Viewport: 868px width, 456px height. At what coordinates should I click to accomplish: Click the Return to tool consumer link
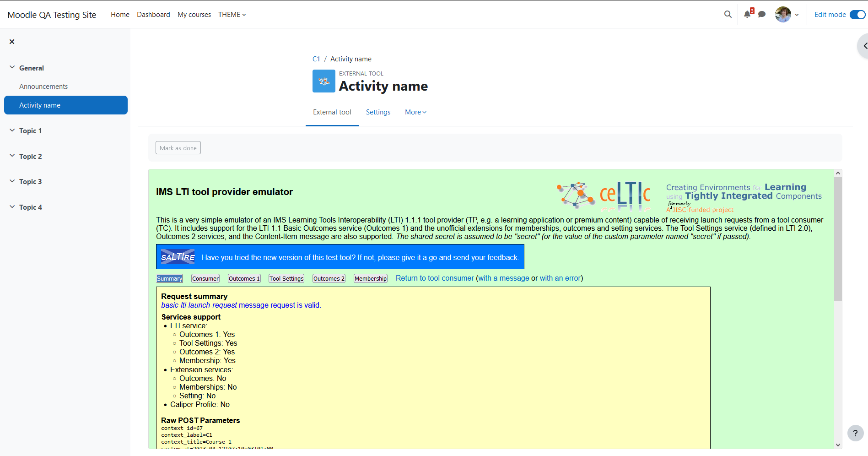tap(435, 278)
